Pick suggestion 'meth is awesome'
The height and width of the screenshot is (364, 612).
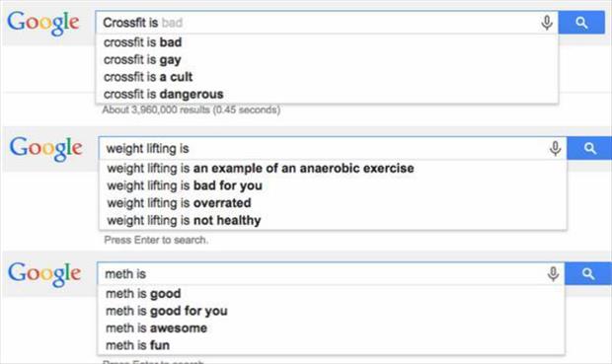coord(331,328)
